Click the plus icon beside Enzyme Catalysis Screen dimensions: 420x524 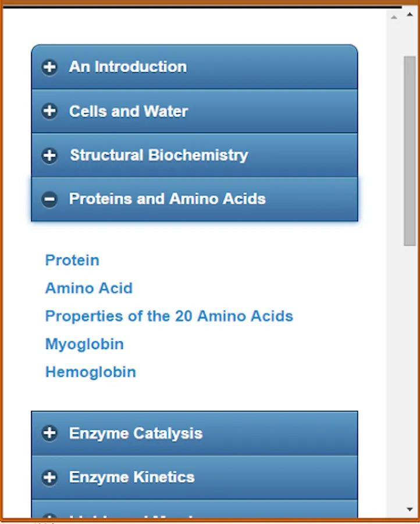click(49, 433)
